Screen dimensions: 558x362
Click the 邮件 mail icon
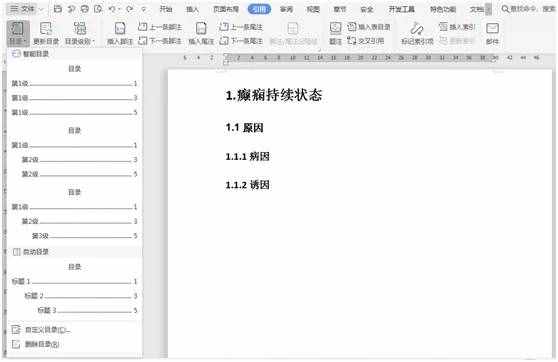point(492,28)
